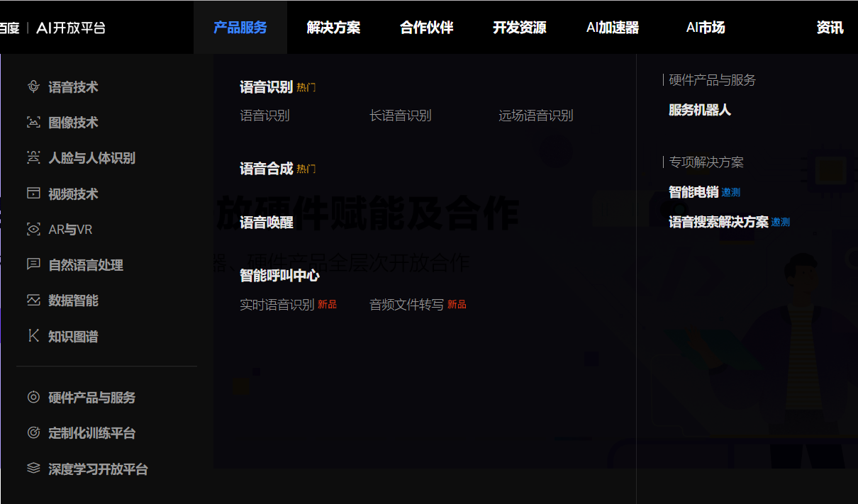Open the 长语音识别 product link
The image size is (858, 504).
(400, 115)
